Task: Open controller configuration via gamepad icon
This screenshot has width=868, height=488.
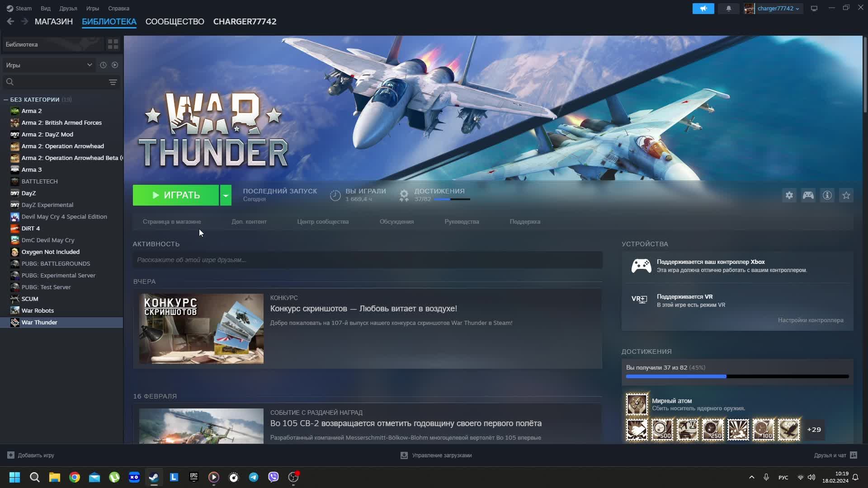Action: coord(808,195)
